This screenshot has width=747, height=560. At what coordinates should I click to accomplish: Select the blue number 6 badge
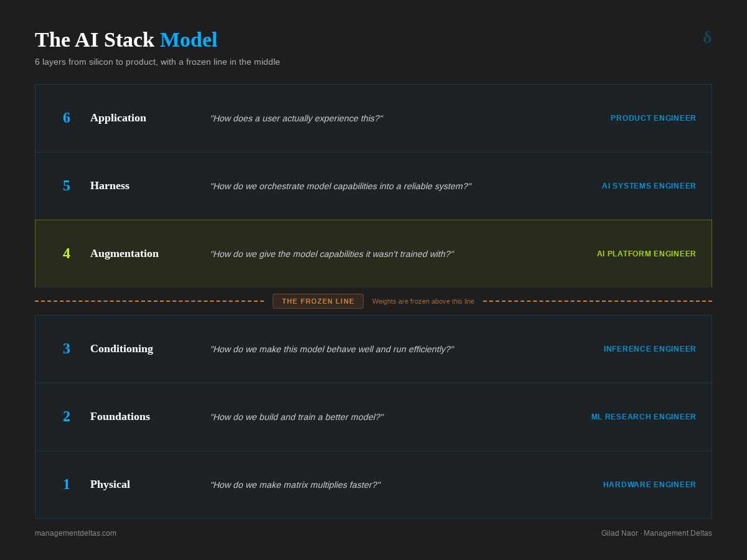point(67,118)
